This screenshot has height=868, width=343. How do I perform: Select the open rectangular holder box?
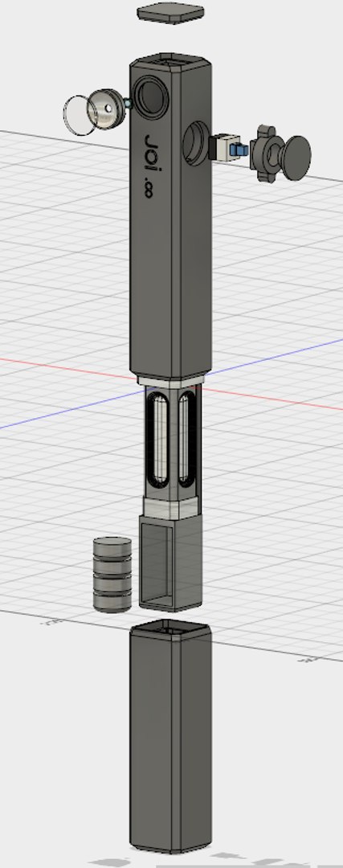point(170,563)
